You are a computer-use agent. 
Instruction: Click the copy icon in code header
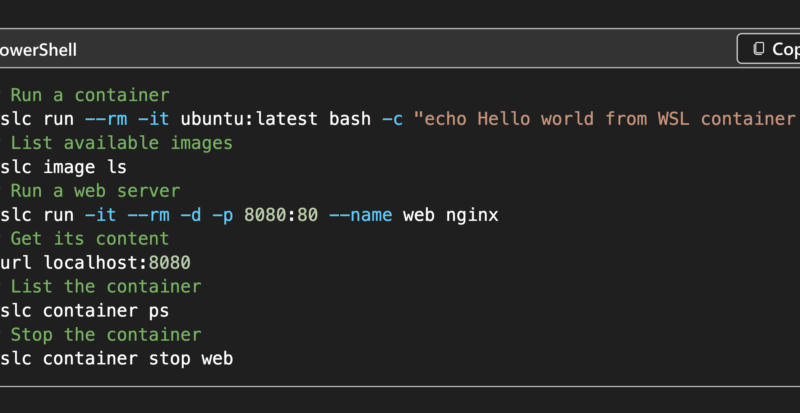[x=759, y=49]
